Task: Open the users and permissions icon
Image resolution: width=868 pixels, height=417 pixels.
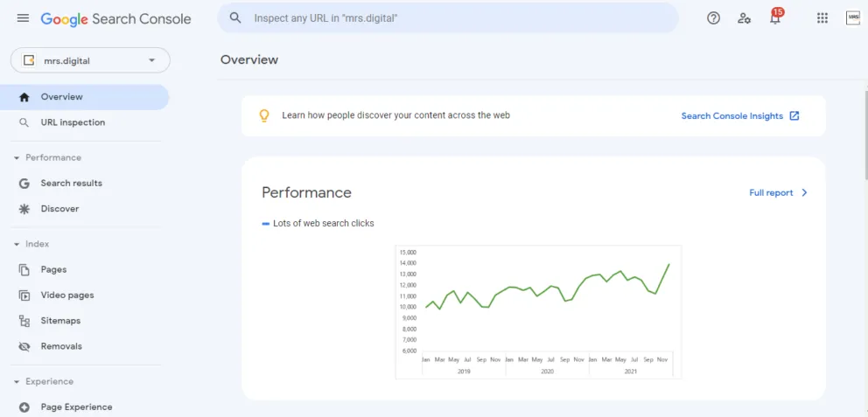Action: pyautogui.click(x=744, y=18)
